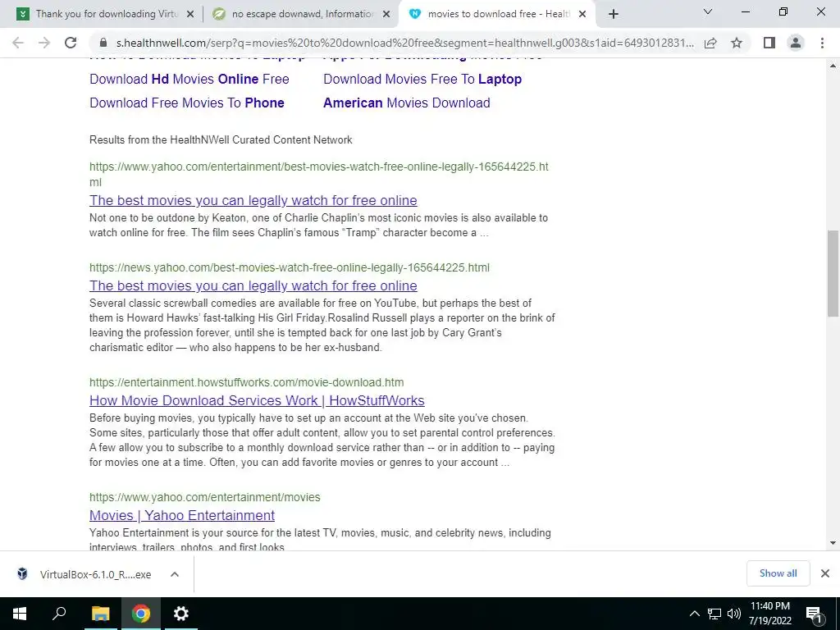
Task: Click the browser forward arrow
Action: 44,43
